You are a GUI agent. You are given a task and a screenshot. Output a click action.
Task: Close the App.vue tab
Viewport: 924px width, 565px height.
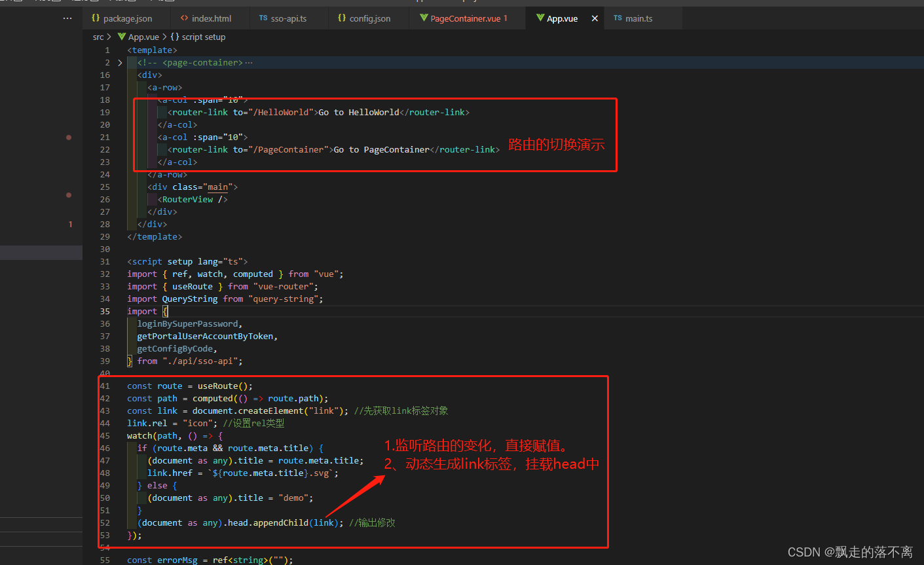pyautogui.click(x=595, y=18)
